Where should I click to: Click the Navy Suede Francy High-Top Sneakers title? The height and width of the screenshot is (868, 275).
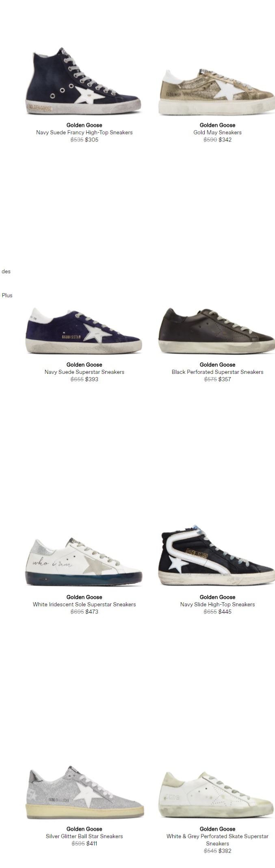pos(84,132)
